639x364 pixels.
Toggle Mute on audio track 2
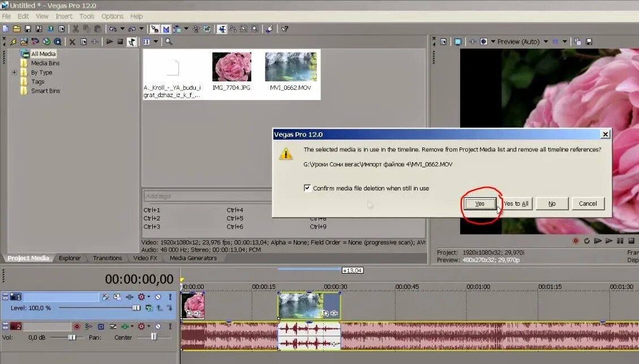click(158, 327)
